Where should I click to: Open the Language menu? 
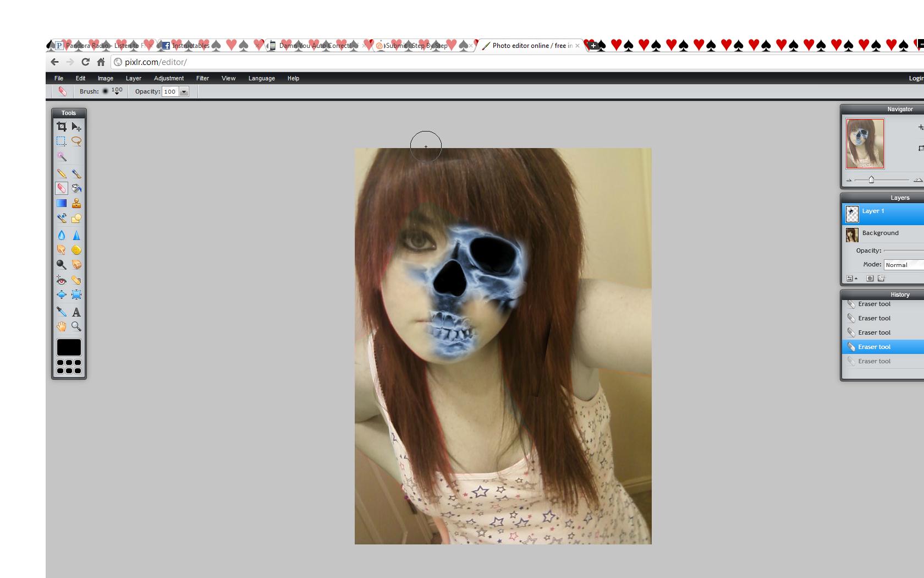pos(262,78)
